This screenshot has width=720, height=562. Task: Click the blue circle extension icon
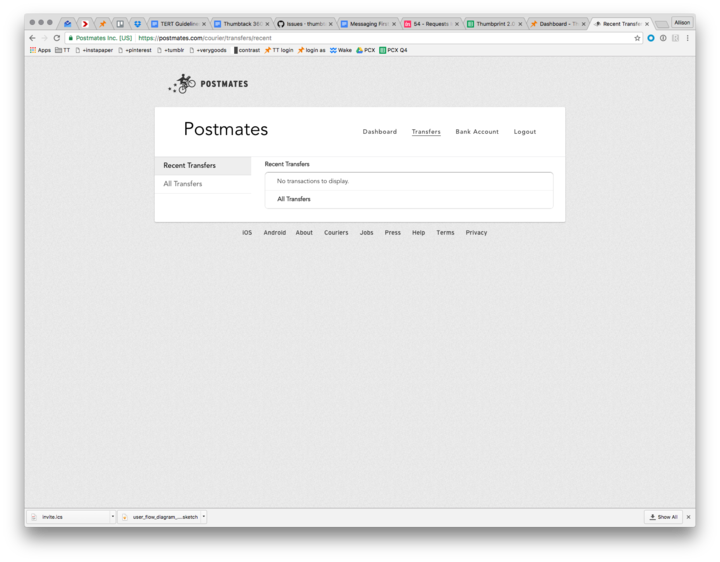tap(651, 38)
